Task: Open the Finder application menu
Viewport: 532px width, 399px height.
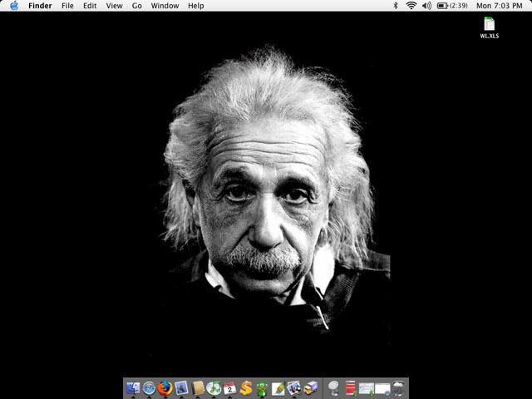Action: pos(40,6)
